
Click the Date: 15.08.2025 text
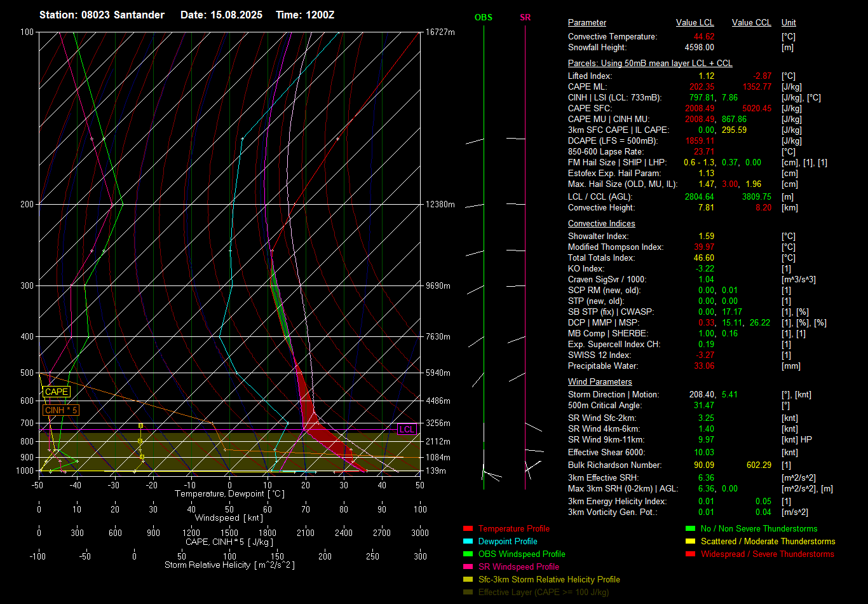[221, 15]
